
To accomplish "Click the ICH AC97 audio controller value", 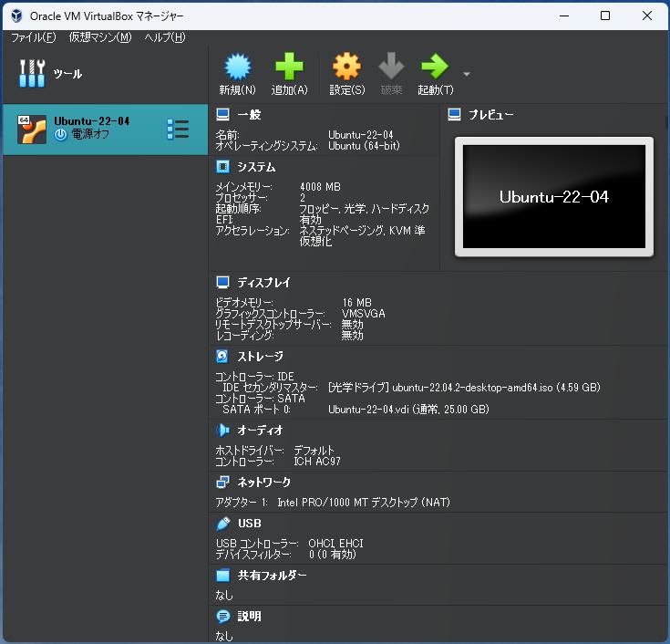I will click(x=317, y=462).
